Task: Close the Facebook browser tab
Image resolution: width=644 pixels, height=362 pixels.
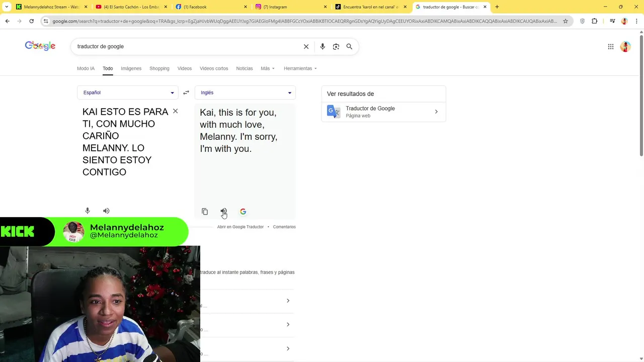Action: pos(246,7)
